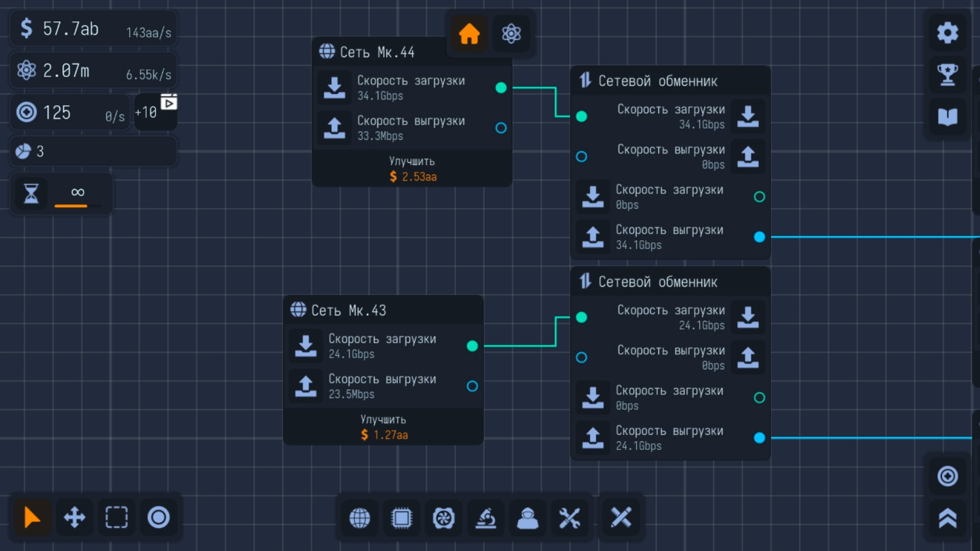Click arrows icon of top Сетевой обменник

585,80
